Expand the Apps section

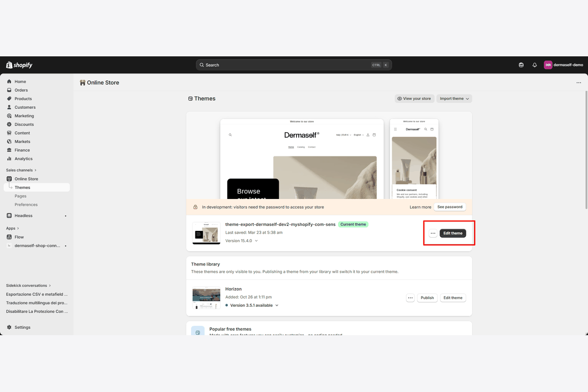[12, 228]
